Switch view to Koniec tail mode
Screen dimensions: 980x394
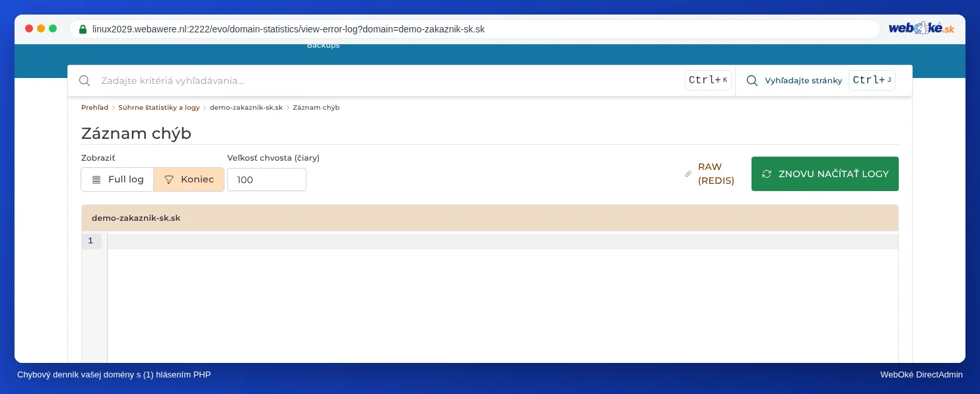point(189,179)
